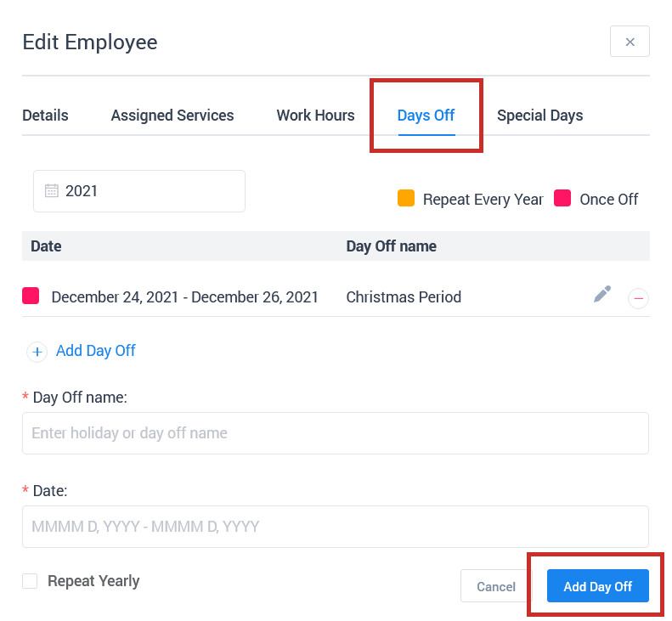Edit the Christmas Period day off
Viewport: 672px width, 621px height.
point(602,295)
